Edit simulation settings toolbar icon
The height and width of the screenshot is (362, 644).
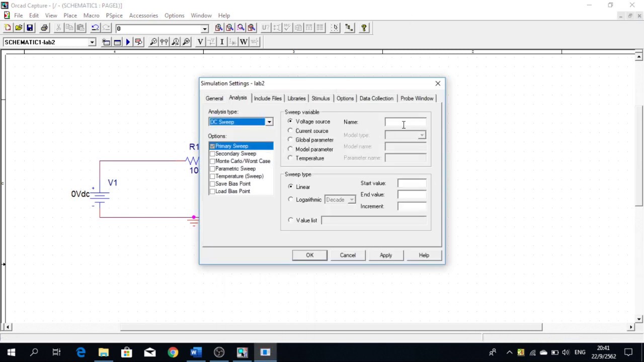[117, 42]
